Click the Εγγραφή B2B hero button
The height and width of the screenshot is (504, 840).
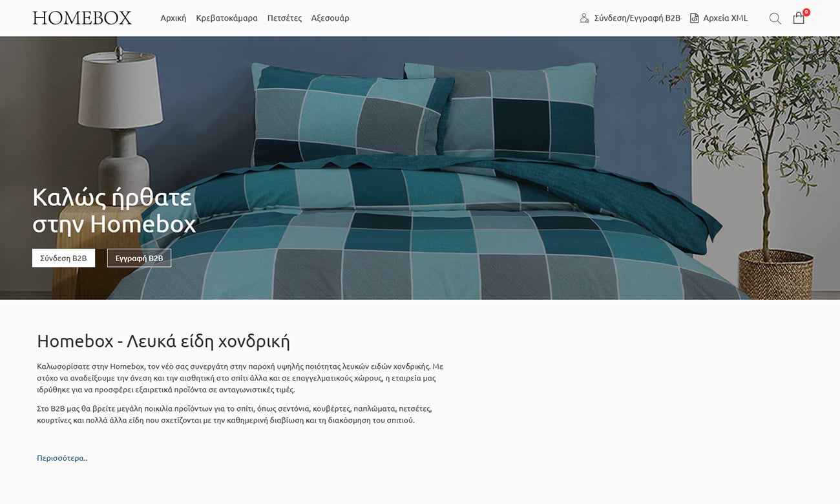point(139,258)
